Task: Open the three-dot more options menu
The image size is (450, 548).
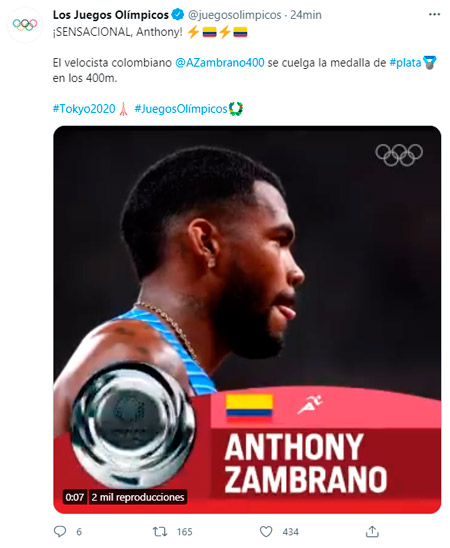Action: tap(434, 15)
